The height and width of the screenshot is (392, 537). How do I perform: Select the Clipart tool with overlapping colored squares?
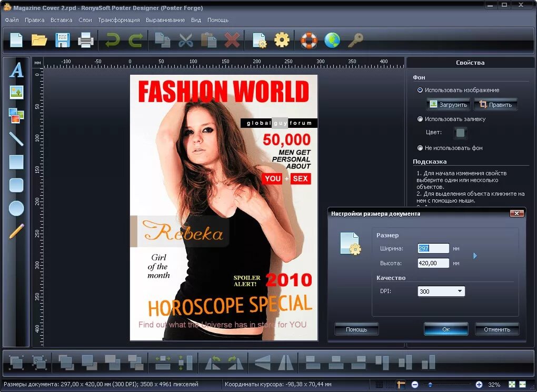[16, 115]
